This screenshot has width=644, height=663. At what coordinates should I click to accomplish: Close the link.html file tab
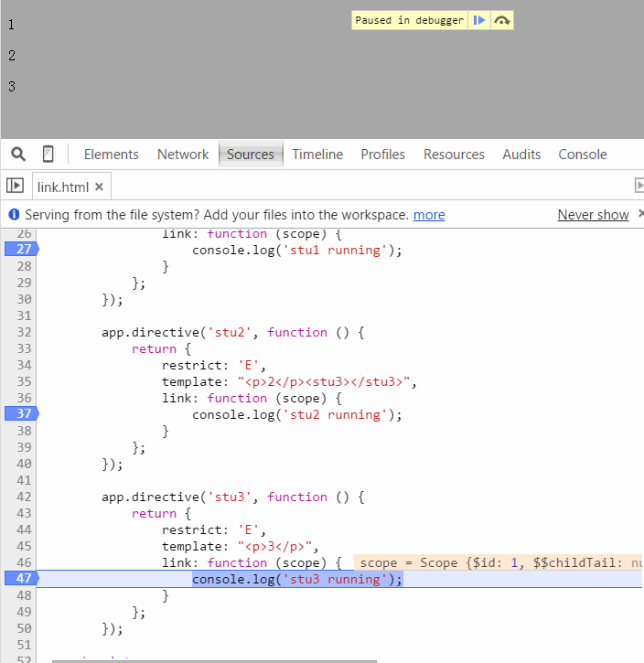[99, 187]
